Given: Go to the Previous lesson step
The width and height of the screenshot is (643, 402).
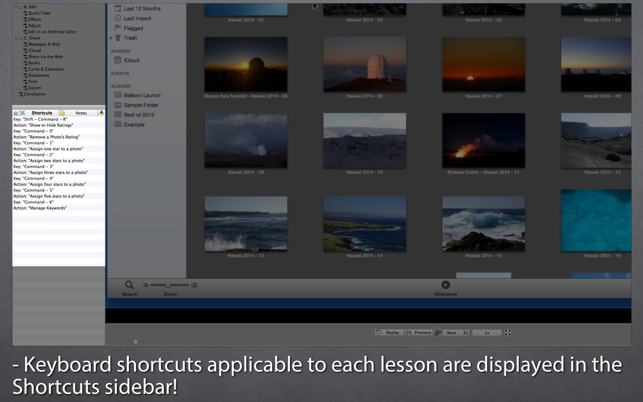Looking at the screenshot, I should tap(419, 333).
